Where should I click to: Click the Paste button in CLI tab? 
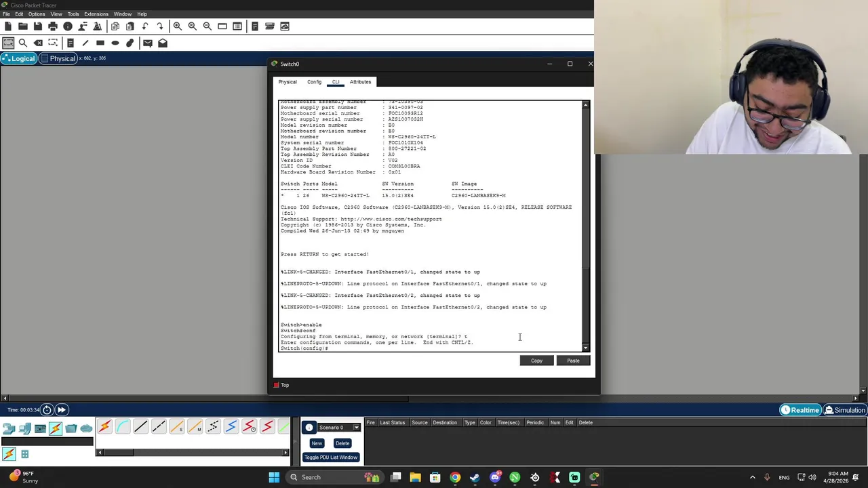coord(573,361)
